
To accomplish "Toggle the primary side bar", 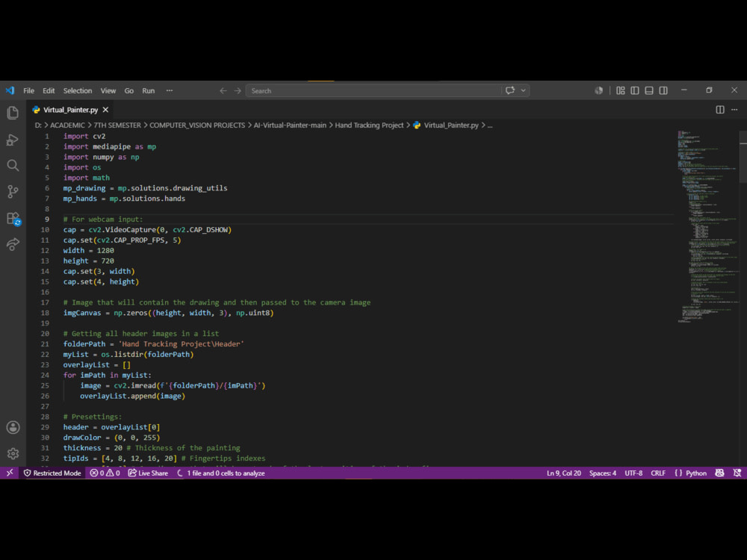I will pyautogui.click(x=634, y=90).
